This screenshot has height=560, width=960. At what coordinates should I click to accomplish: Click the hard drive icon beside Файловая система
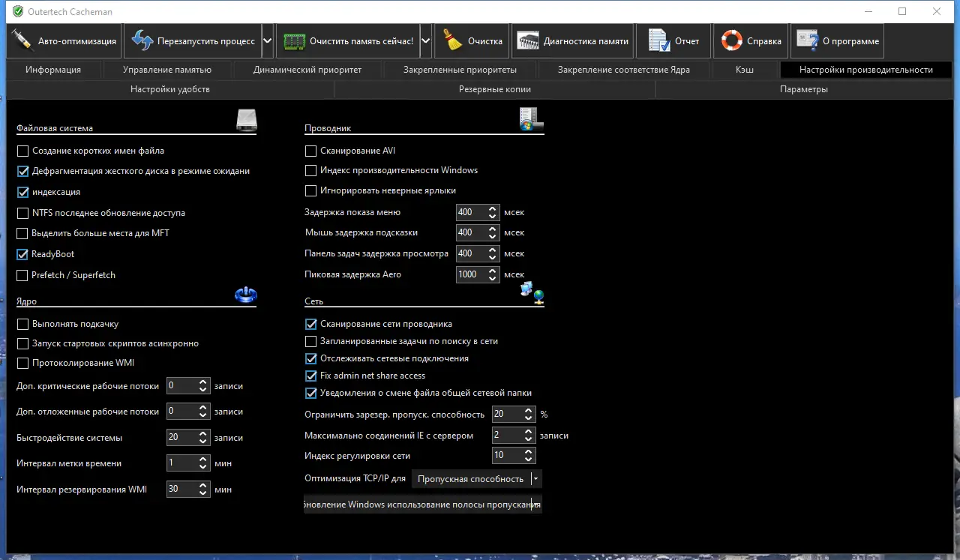247,120
